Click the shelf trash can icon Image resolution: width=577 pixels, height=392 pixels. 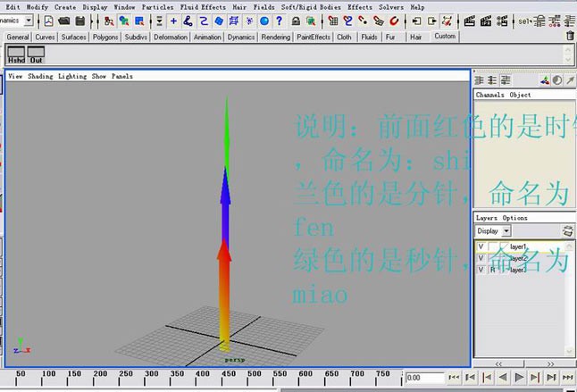(x=570, y=36)
